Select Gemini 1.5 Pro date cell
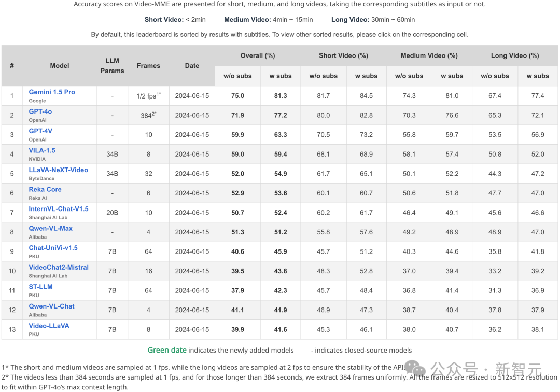This screenshot has width=560, height=392. 192,96
